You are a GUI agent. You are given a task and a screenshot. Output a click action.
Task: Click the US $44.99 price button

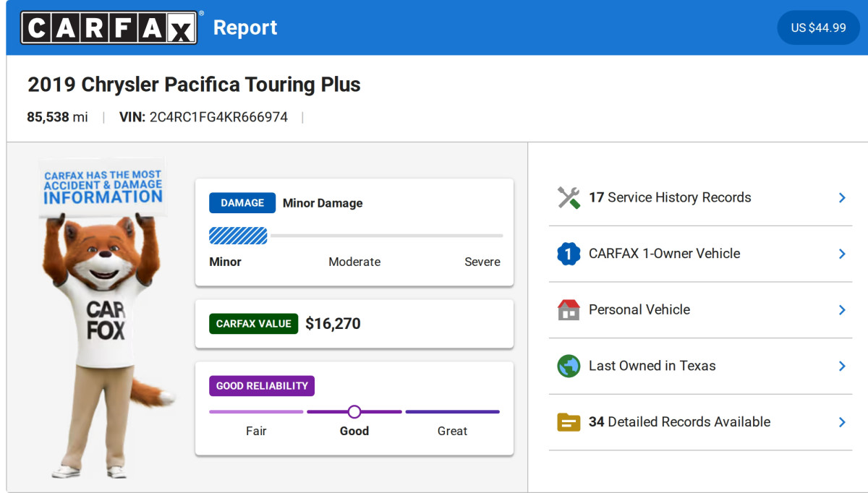[x=818, y=27]
